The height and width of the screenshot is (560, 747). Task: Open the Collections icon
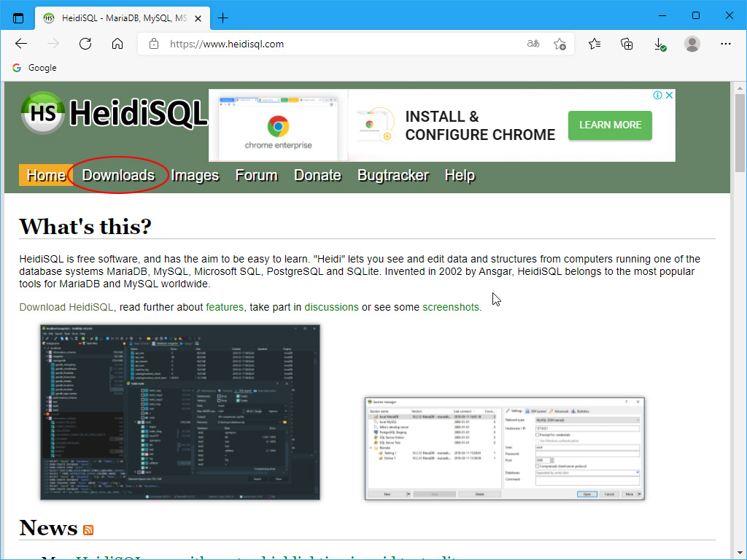[627, 44]
